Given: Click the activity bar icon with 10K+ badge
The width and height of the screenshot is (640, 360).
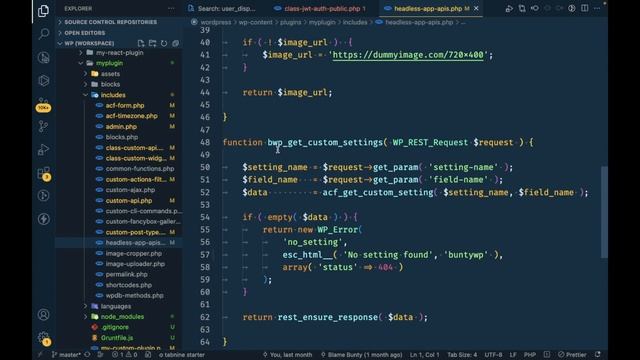Looking at the screenshot, I should tap(43, 104).
